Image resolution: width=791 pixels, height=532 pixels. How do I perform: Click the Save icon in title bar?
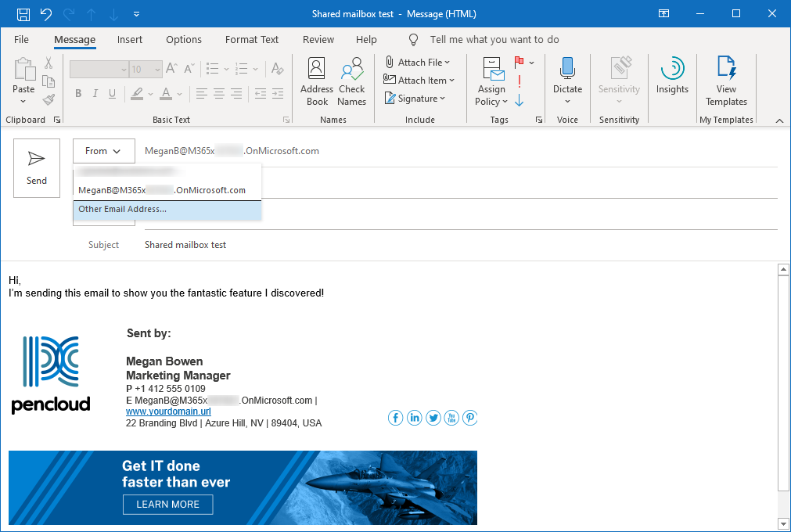tap(23, 14)
